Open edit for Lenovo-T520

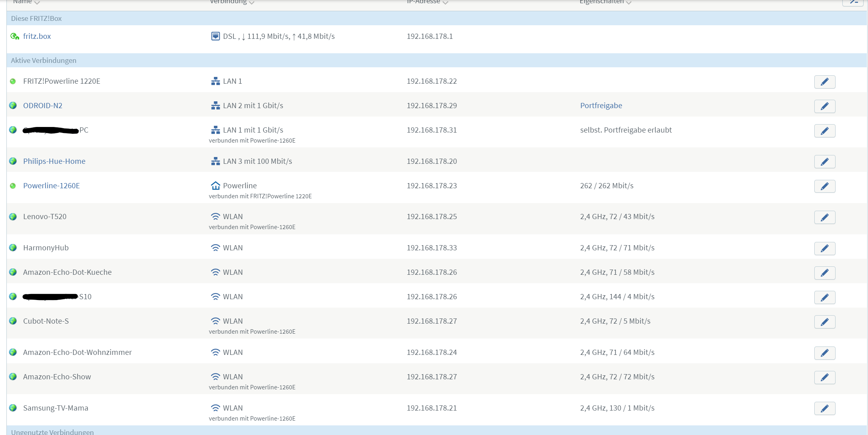point(824,217)
